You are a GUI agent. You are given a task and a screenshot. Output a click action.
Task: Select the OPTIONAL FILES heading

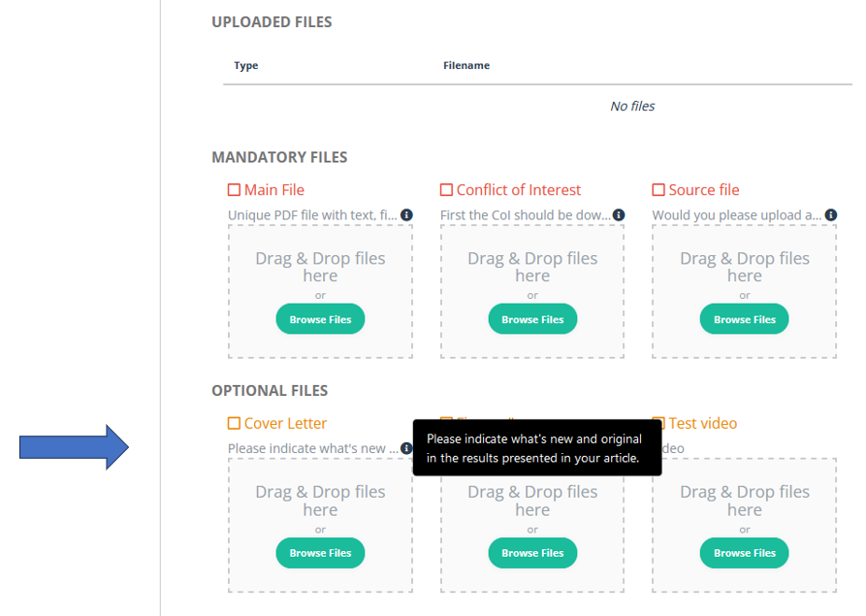270,391
